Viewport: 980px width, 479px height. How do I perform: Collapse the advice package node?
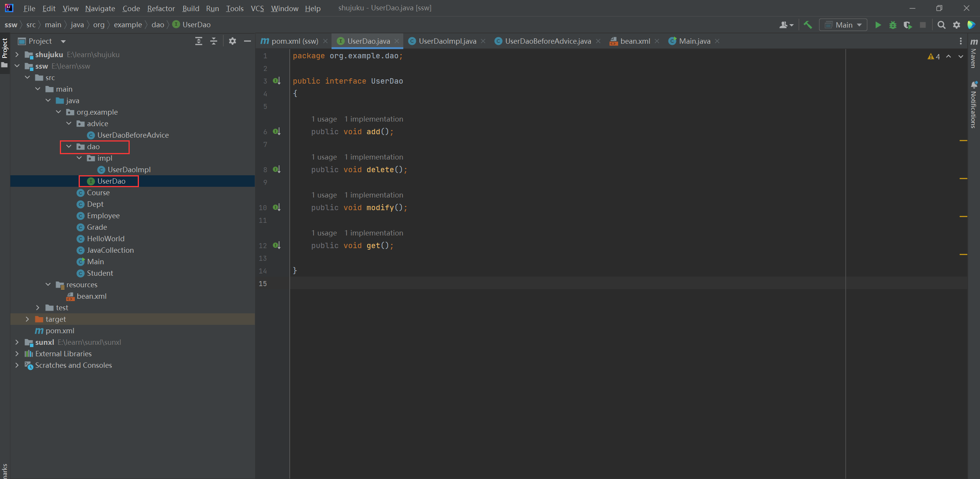pyautogui.click(x=69, y=123)
